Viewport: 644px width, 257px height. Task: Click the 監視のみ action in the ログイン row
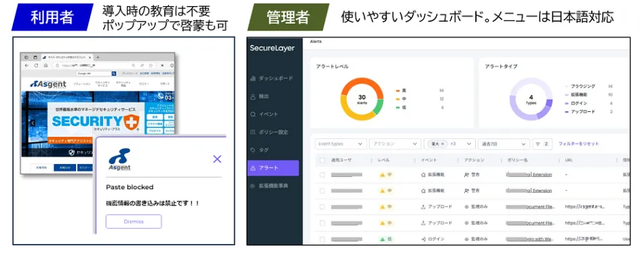[x=476, y=239]
